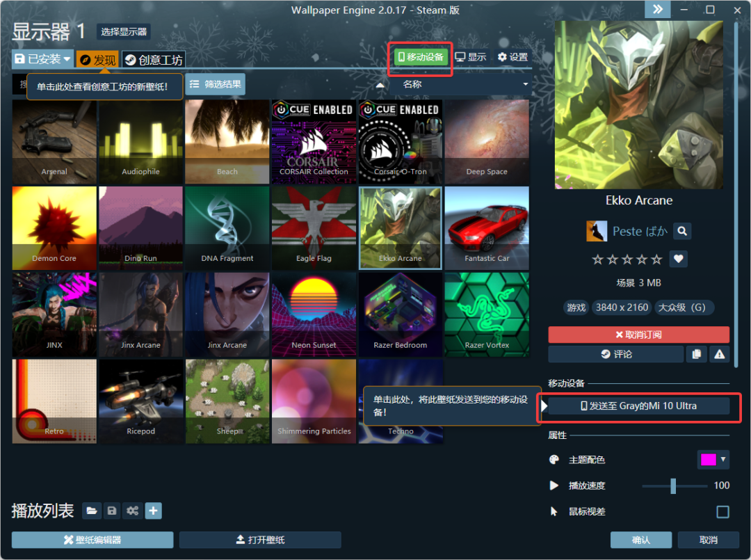Image resolution: width=751 pixels, height=560 pixels.
Task: Select Fantastic Car wallpaper
Action: click(x=487, y=228)
